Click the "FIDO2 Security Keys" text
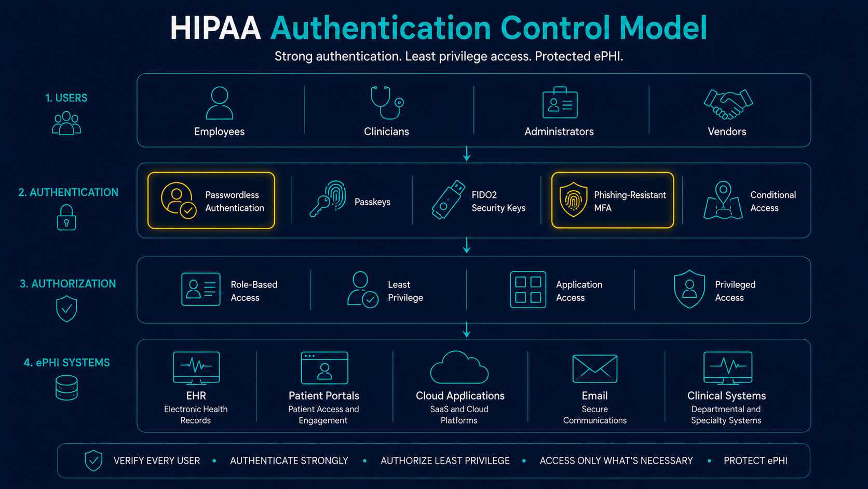868x489 pixels. tap(498, 201)
